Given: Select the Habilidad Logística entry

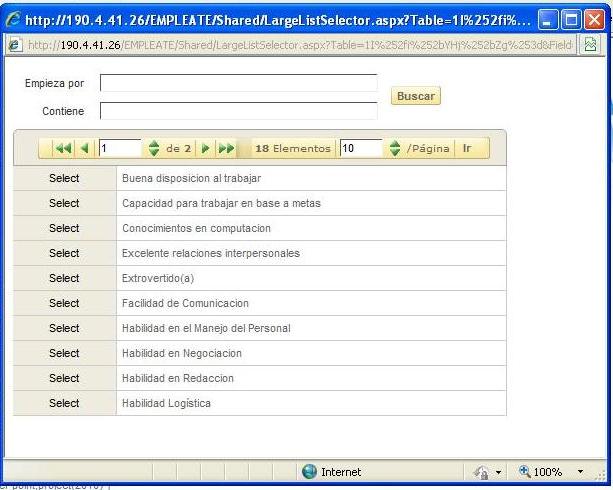Looking at the screenshot, I should tap(64, 403).
